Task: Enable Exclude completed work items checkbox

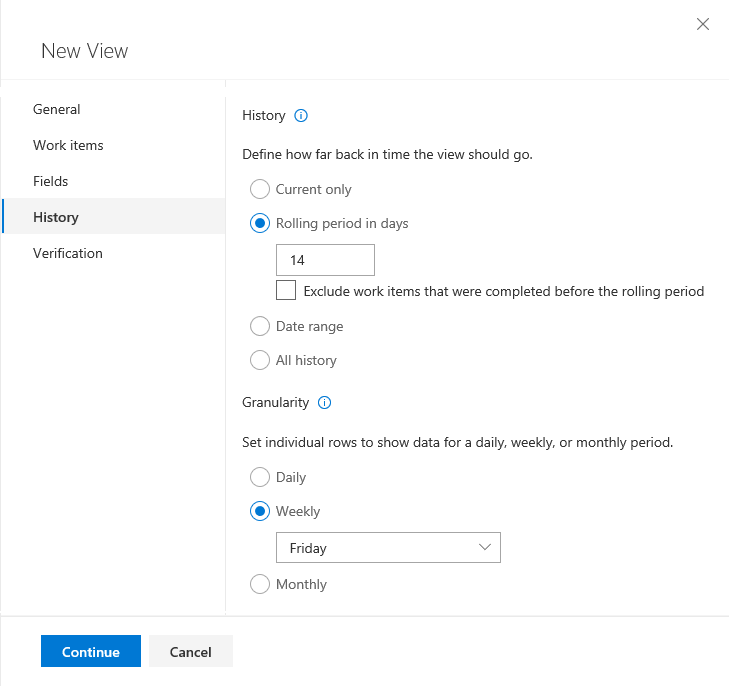Action: (286, 290)
